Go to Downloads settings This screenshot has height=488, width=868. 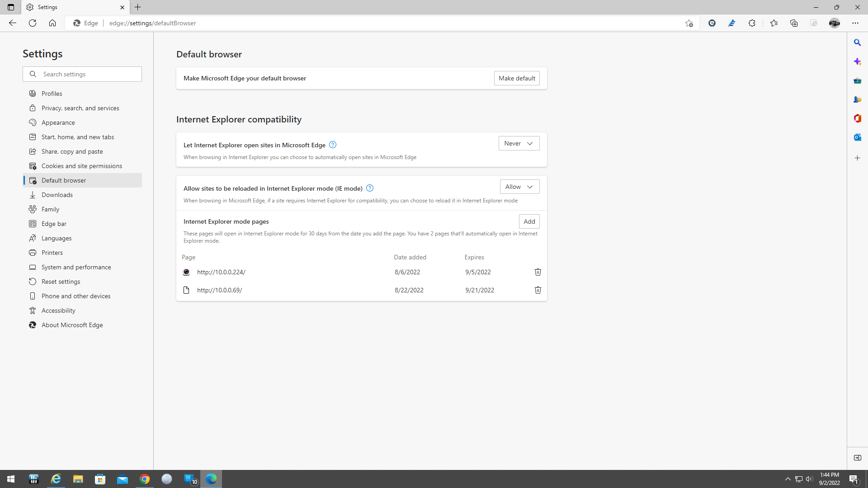(82, 195)
